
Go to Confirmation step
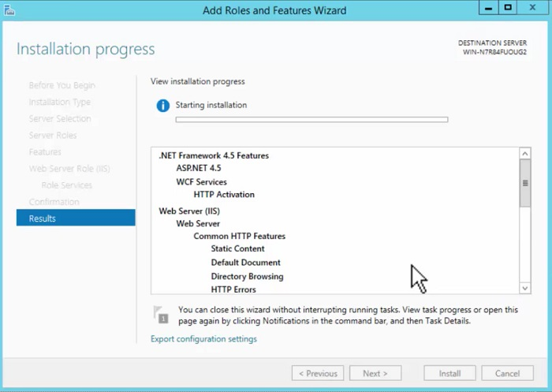(x=54, y=202)
